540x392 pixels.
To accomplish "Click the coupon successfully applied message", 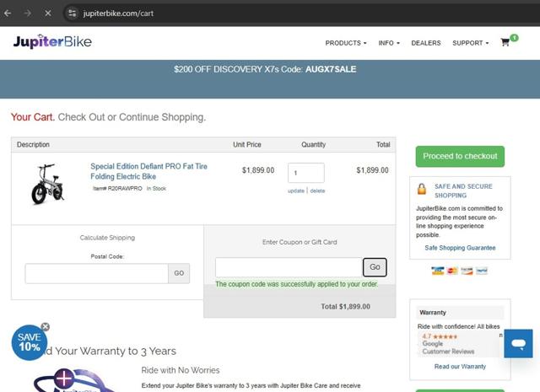I will 296,284.
